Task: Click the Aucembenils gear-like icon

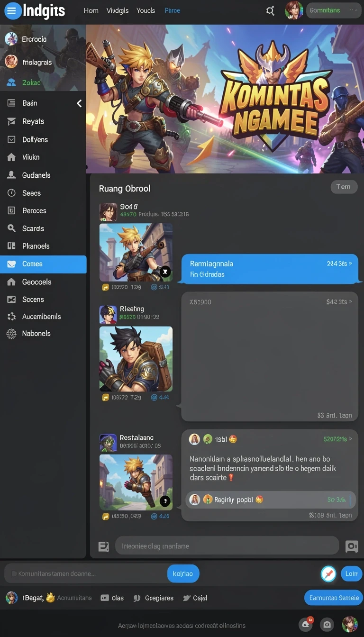Action: pos(11,317)
